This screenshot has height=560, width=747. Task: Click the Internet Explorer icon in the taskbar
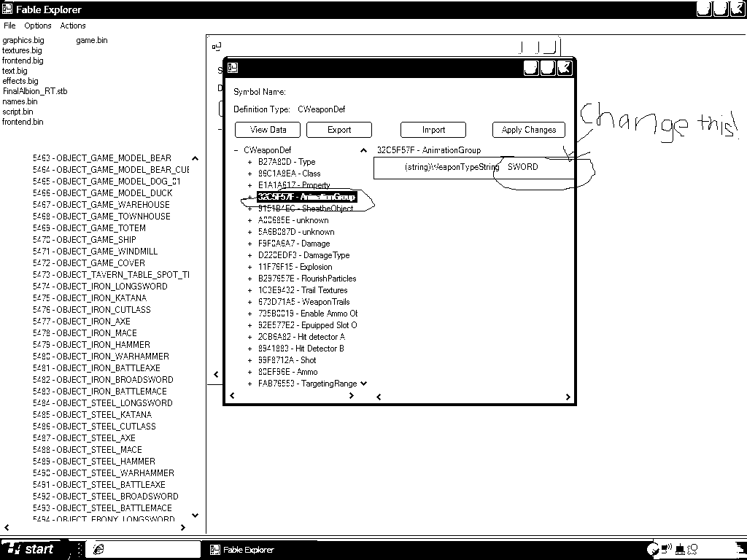(x=98, y=549)
